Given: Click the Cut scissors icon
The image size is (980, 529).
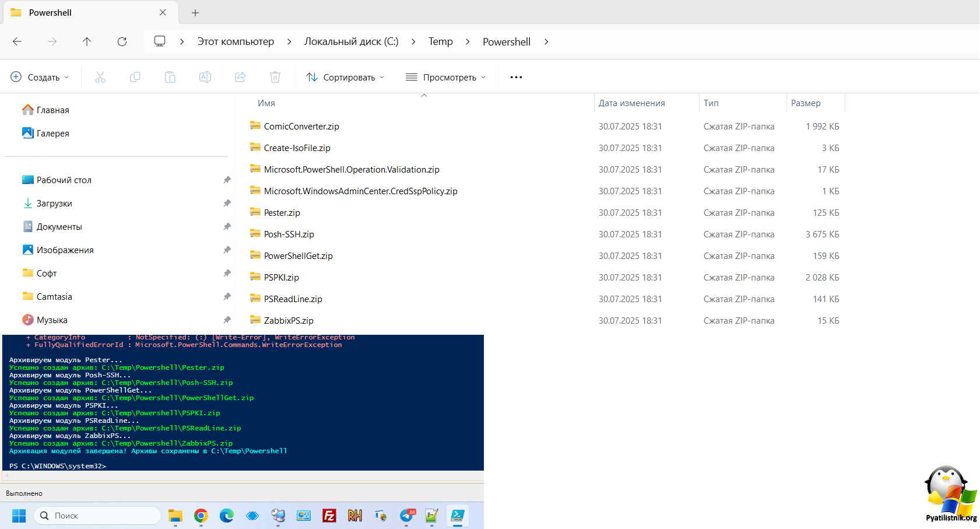Looking at the screenshot, I should (x=100, y=77).
